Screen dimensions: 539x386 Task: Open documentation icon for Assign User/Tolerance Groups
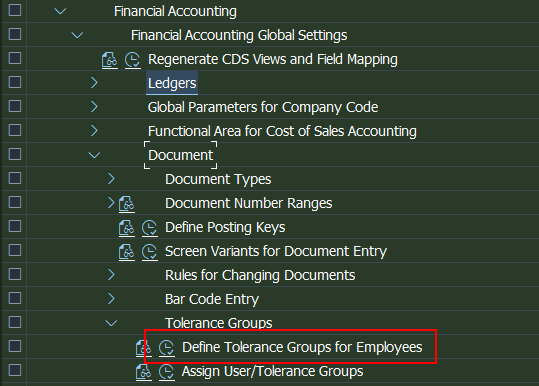(144, 372)
